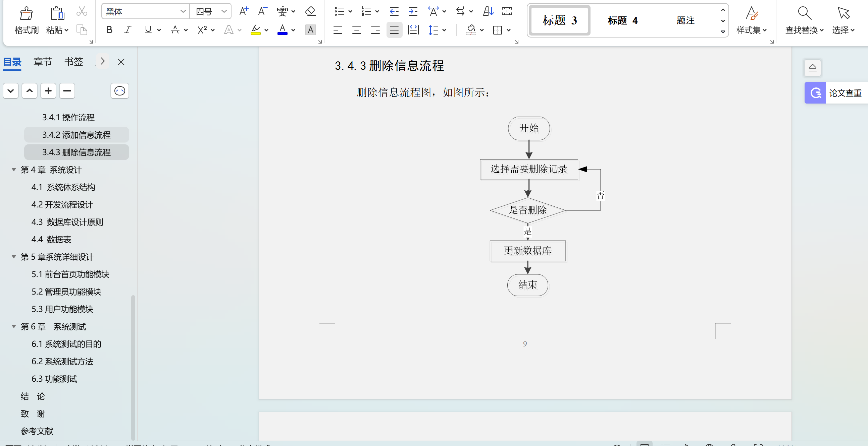The image size is (868, 446).
Task: Increase paragraph indent icon
Action: coord(413,11)
